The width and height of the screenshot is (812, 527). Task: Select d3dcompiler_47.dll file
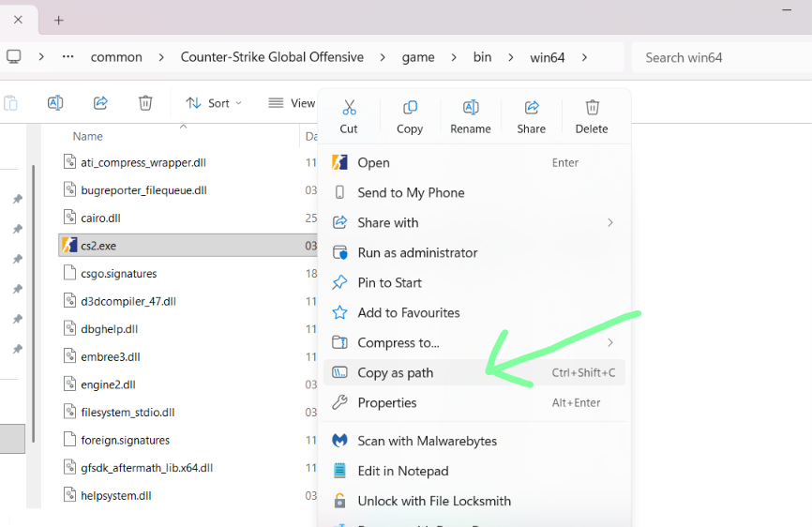click(128, 301)
